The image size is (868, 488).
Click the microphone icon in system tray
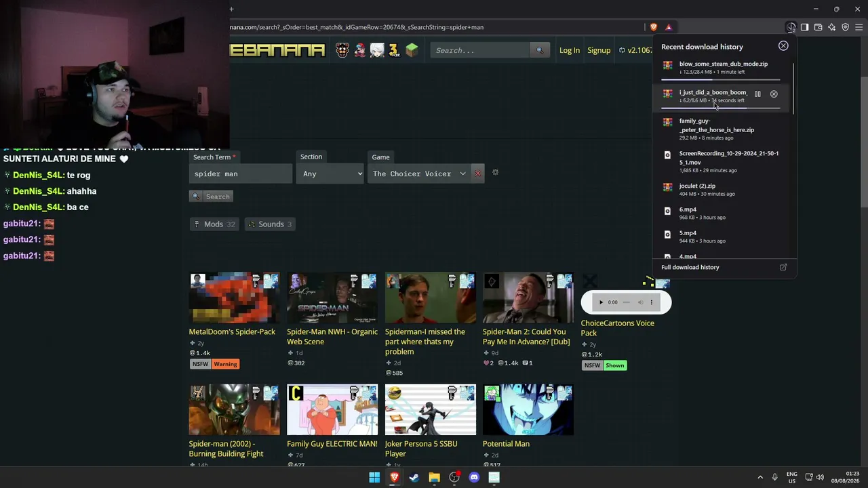click(x=774, y=477)
